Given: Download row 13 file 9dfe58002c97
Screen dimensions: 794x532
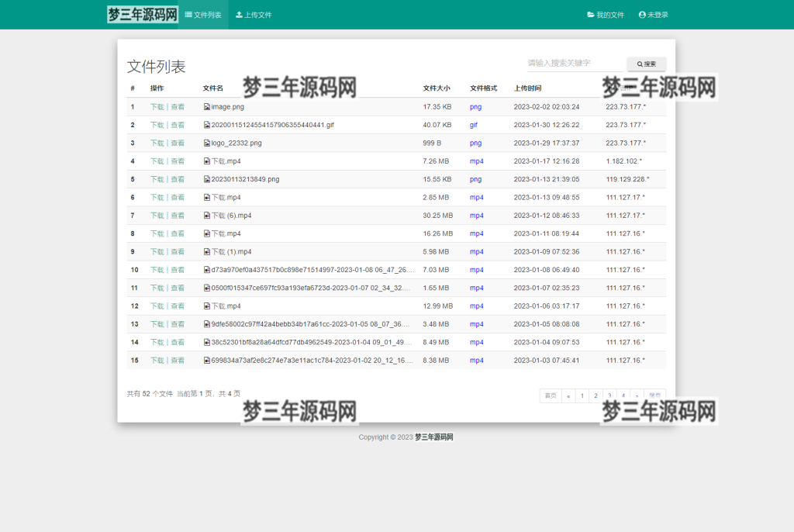Looking at the screenshot, I should coord(157,324).
